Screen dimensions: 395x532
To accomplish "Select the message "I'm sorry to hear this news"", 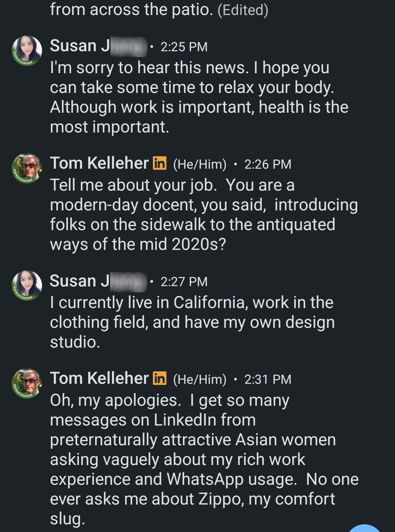I will 199,97.
